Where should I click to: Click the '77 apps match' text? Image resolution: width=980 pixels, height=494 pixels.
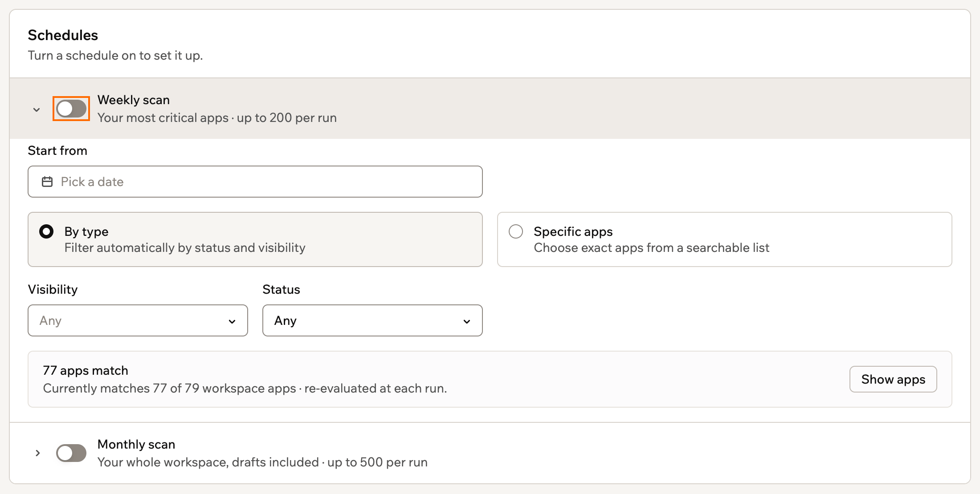[x=86, y=370]
